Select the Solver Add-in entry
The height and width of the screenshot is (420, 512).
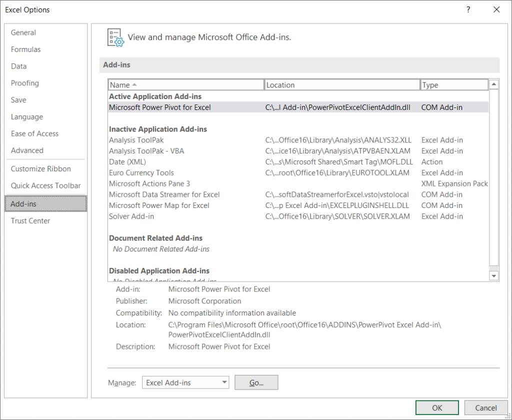[x=131, y=216]
